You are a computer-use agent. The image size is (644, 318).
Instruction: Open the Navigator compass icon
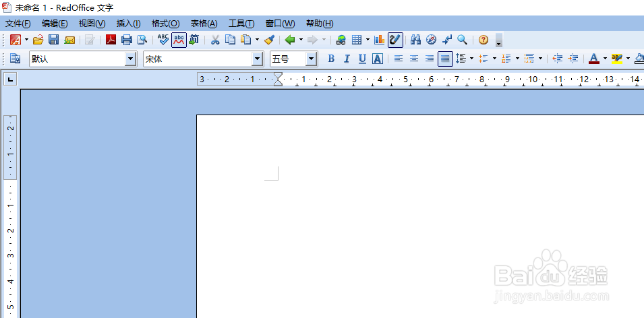432,40
